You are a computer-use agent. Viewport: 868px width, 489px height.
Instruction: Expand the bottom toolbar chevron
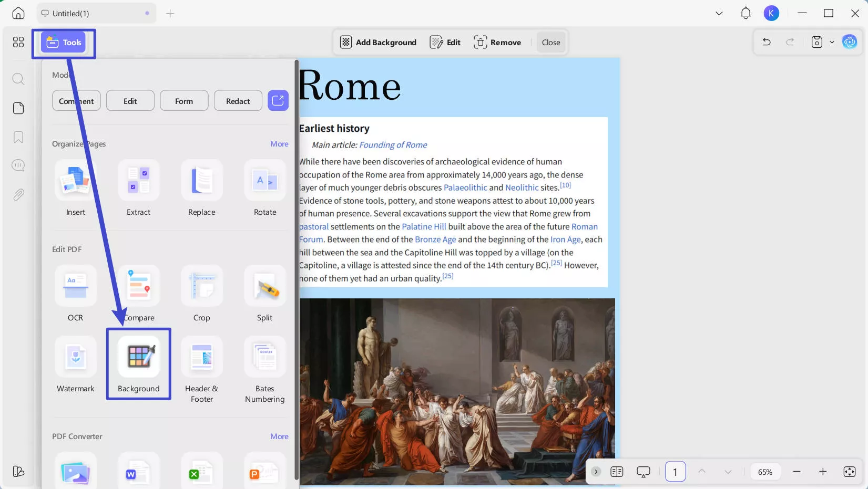[596, 472]
